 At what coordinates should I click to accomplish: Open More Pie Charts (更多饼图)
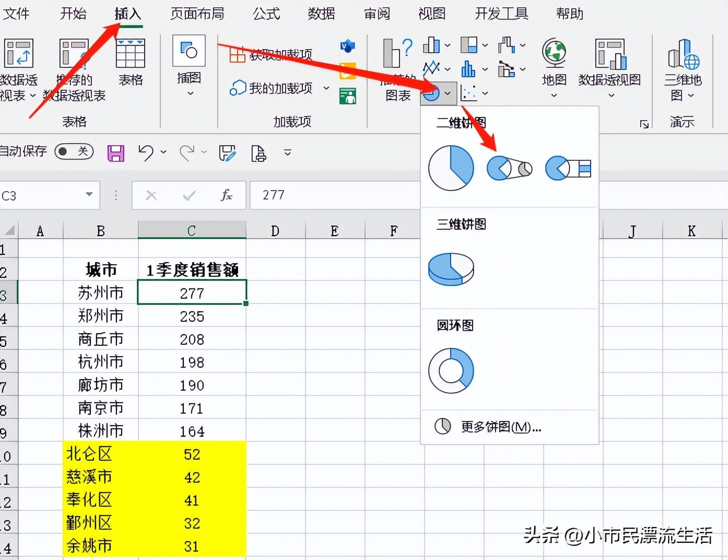(488, 427)
